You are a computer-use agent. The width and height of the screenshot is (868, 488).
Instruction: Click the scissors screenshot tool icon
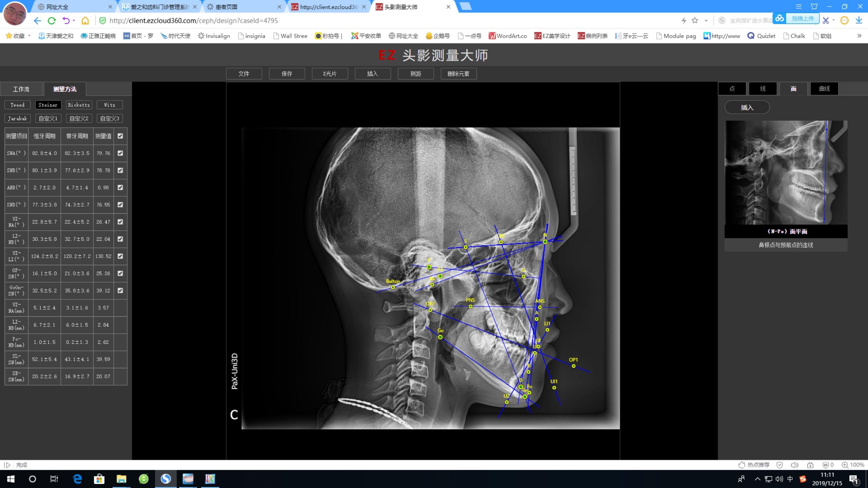pyautogui.click(x=826, y=21)
